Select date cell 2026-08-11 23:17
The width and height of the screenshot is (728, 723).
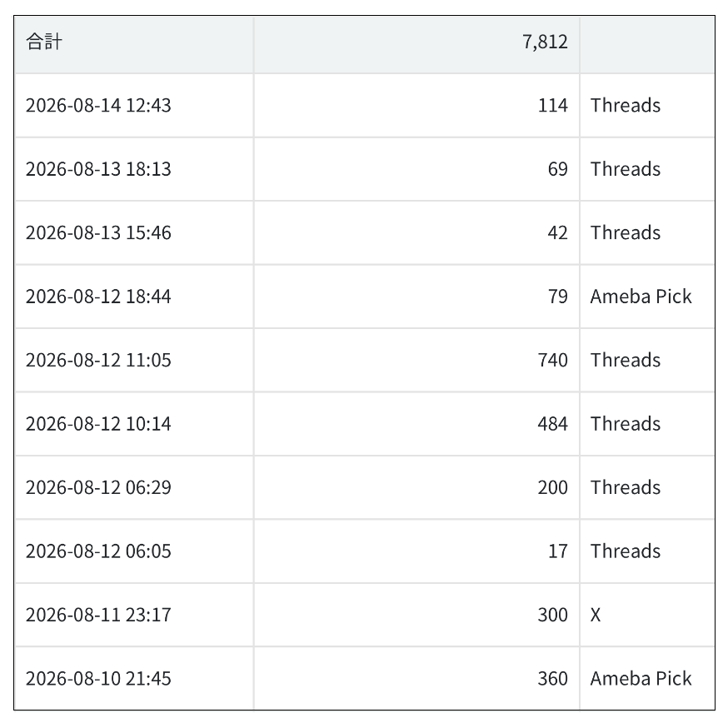134,615
